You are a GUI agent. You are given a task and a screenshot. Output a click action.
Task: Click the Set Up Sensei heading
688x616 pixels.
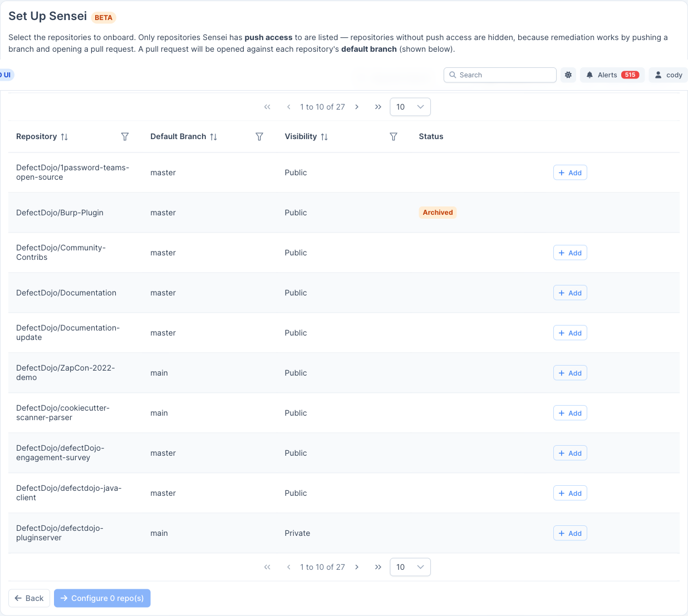[48, 16]
